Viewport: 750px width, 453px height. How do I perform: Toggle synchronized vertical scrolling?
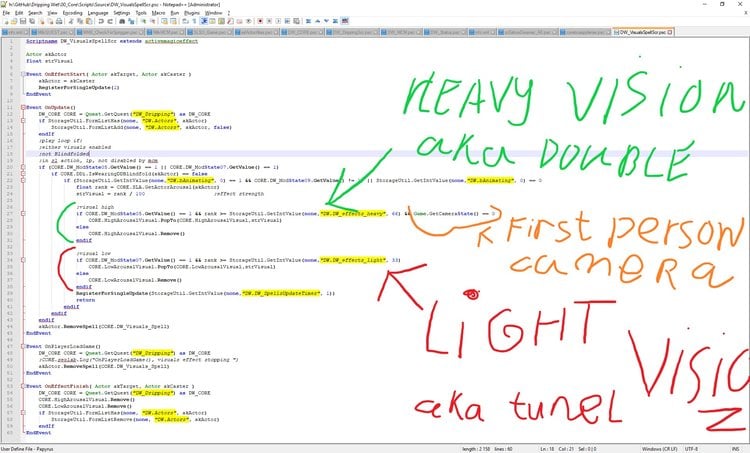coord(165,21)
